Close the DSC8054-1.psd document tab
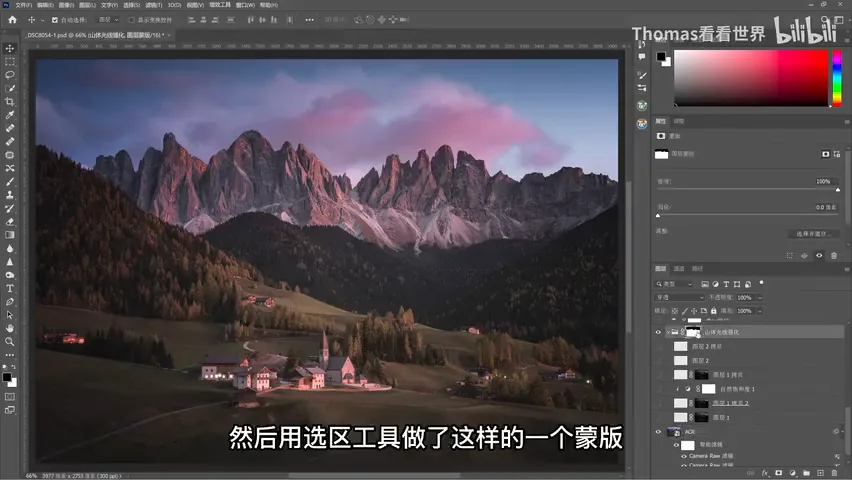This screenshot has height=480, width=852. click(x=169, y=35)
